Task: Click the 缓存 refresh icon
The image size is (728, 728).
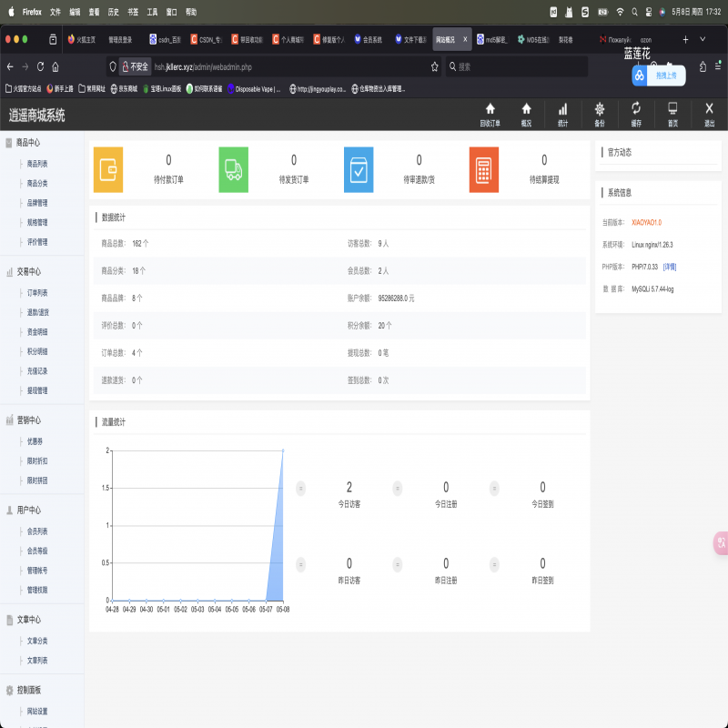Action: (636, 108)
